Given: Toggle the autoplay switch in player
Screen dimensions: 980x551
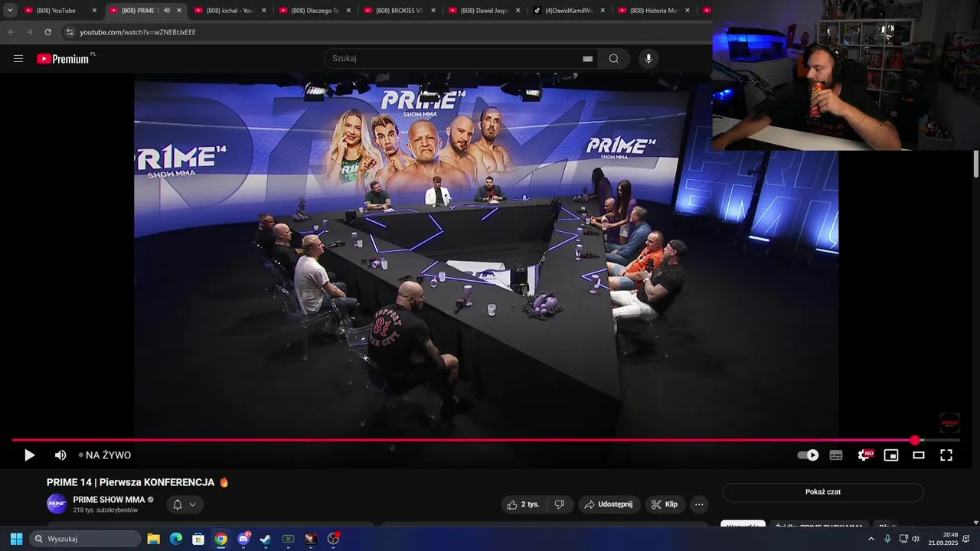Looking at the screenshot, I should point(808,455).
